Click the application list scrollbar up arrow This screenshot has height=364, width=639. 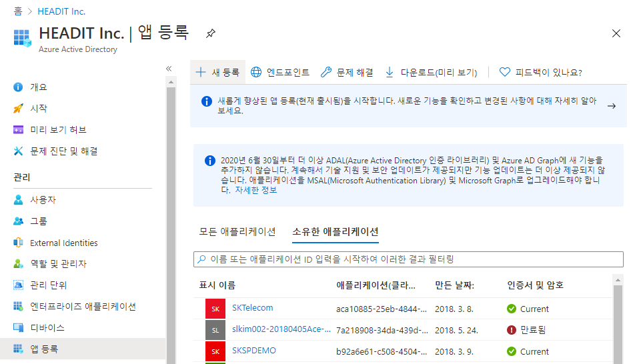[x=618, y=280]
